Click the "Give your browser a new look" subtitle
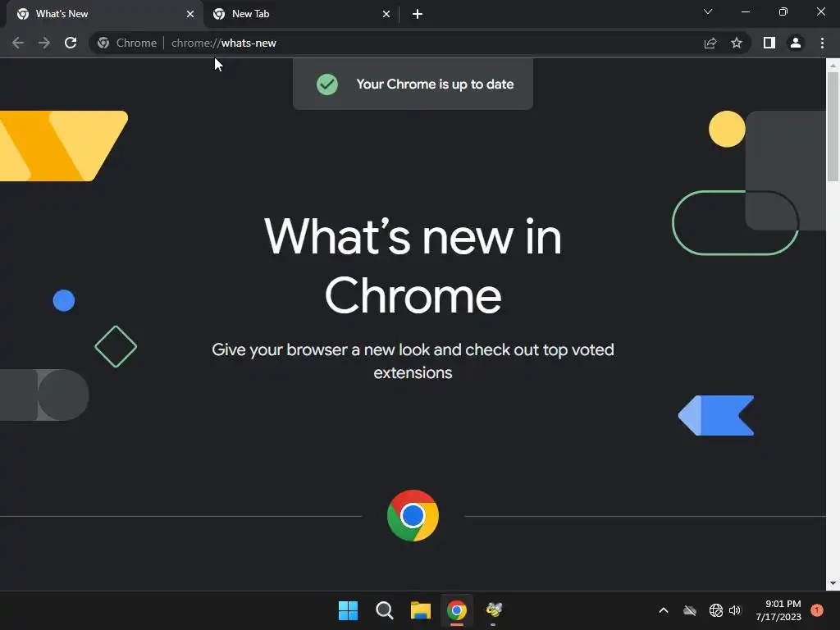This screenshot has width=840, height=630. coord(413,361)
